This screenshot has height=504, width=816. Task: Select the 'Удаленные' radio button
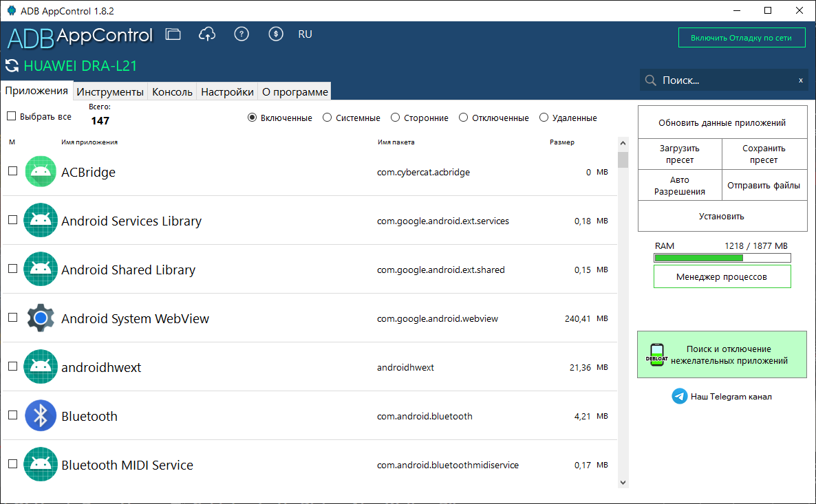click(544, 118)
